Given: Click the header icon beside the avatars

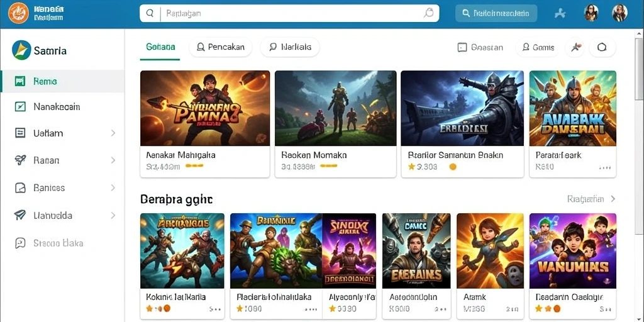Looking at the screenshot, I should (x=560, y=13).
